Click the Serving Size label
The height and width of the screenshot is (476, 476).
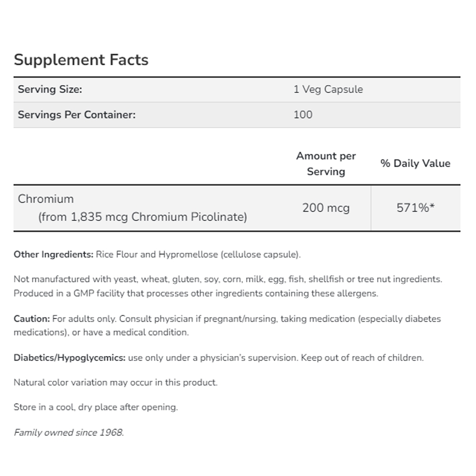pyautogui.click(x=50, y=89)
